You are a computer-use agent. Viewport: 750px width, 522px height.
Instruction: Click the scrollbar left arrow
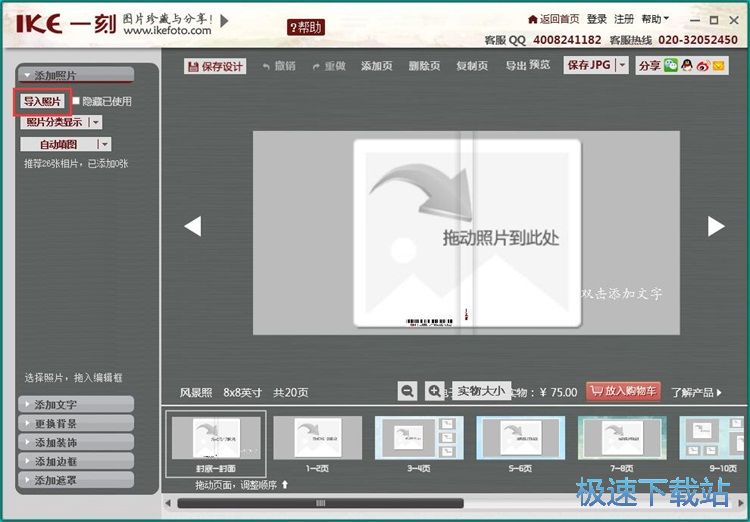coord(168,503)
